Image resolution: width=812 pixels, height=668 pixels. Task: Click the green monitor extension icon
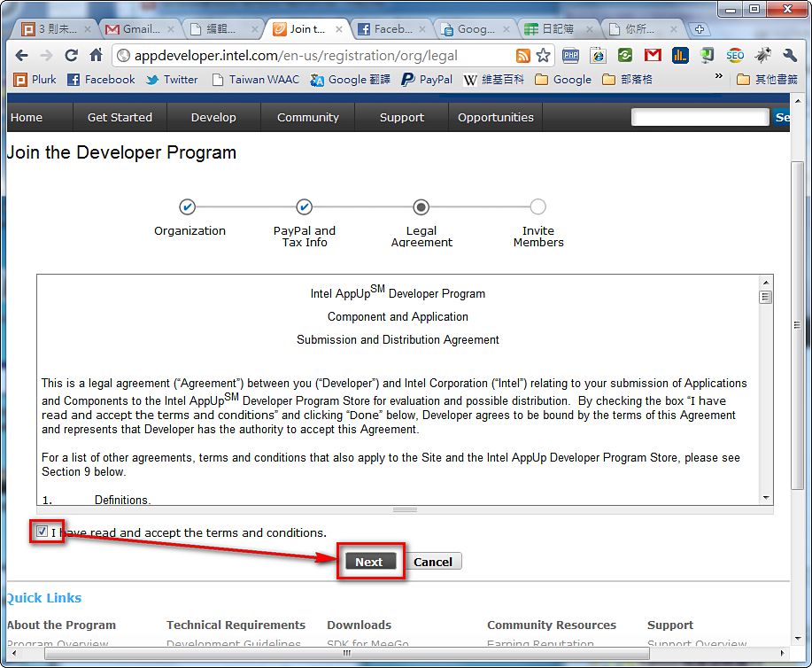coord(707,55)
